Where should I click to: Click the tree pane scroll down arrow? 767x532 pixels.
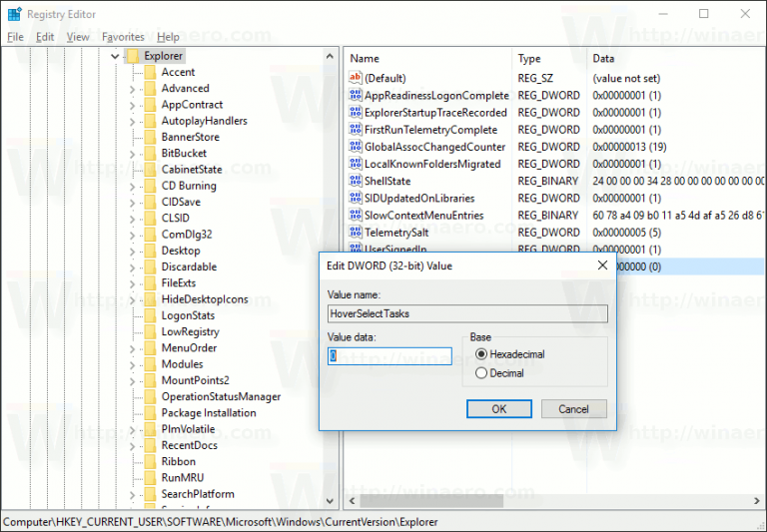pyautogui.click(x=330, y=501)
